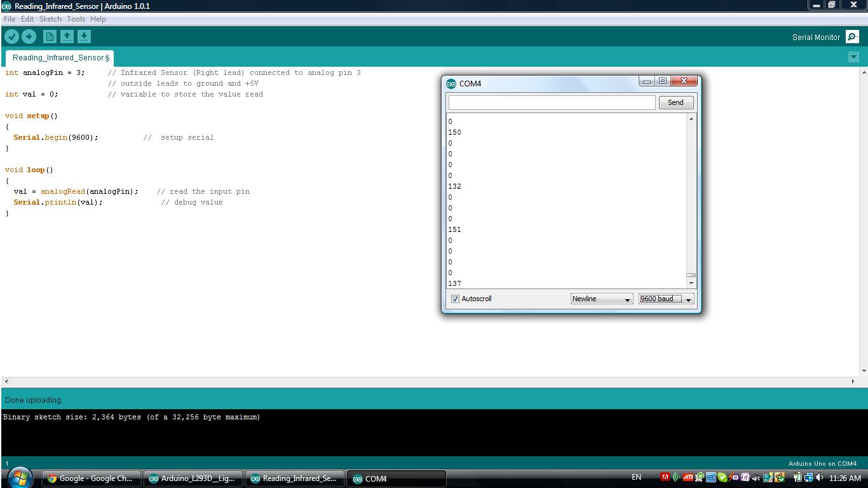Click the green shield security tray icon
Screen dimensions: 868x488
(x=722, y=477)
